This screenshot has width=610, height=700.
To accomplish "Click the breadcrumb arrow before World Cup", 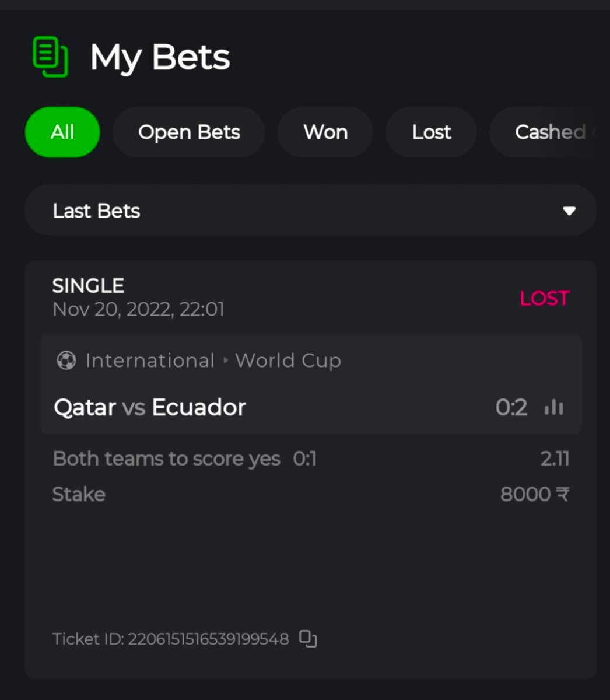I will 226,360.
